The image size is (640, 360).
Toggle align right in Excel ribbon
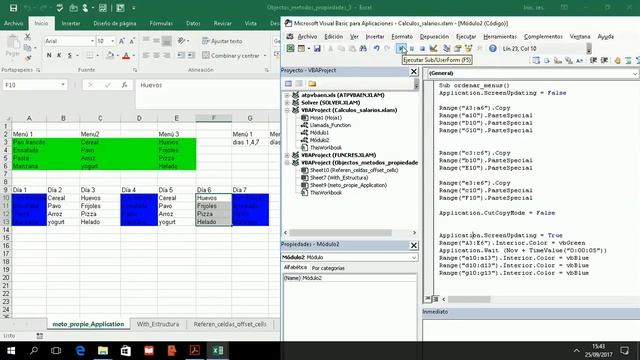pyautogui.click(x=167, y=55)
